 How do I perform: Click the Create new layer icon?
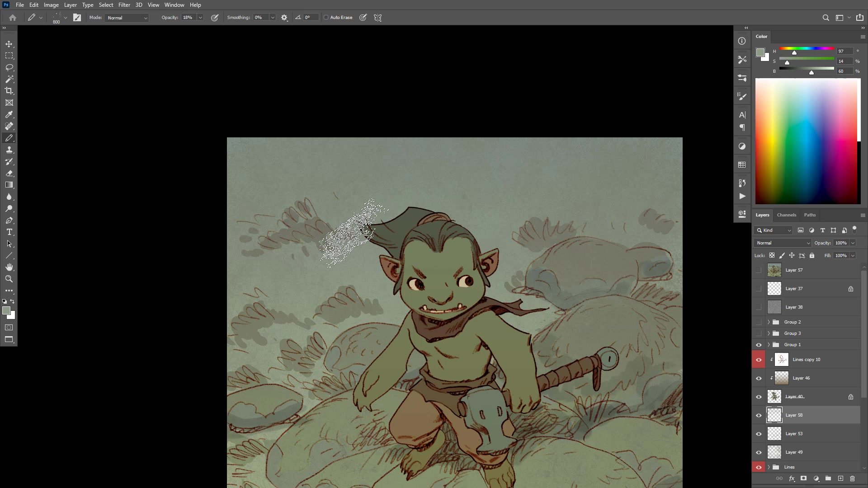pyautogui.click(x=840, y=479)
